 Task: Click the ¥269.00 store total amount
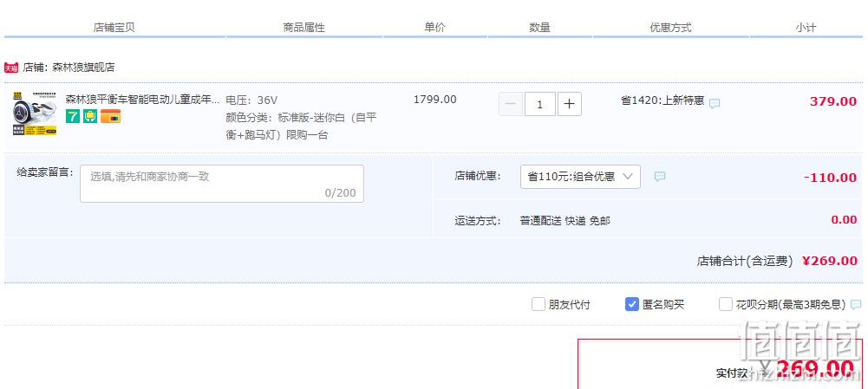[x=830, y=261]
